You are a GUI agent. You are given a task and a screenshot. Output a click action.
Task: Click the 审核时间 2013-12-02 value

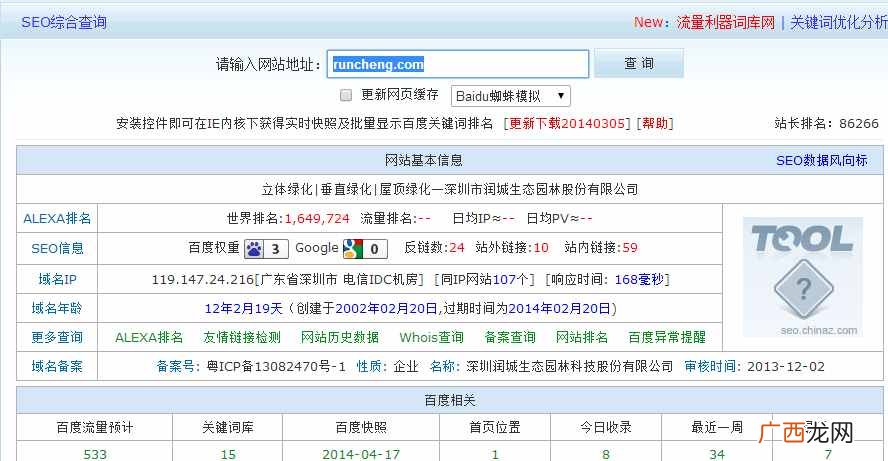pyautogui.click(x=785, y=366)
